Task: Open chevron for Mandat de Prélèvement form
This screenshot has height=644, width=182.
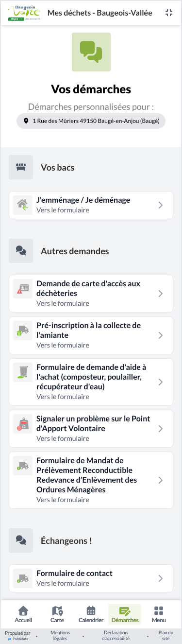Action: [161, 480]
